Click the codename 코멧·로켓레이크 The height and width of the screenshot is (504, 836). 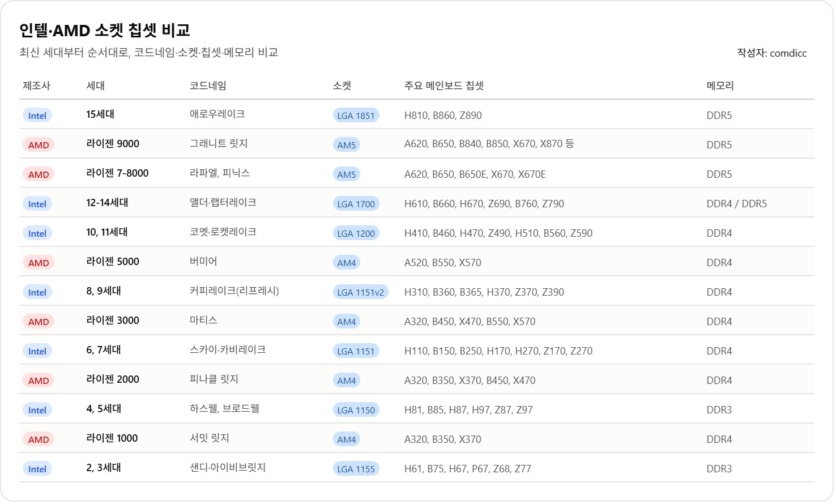click(x=223, y=232)
